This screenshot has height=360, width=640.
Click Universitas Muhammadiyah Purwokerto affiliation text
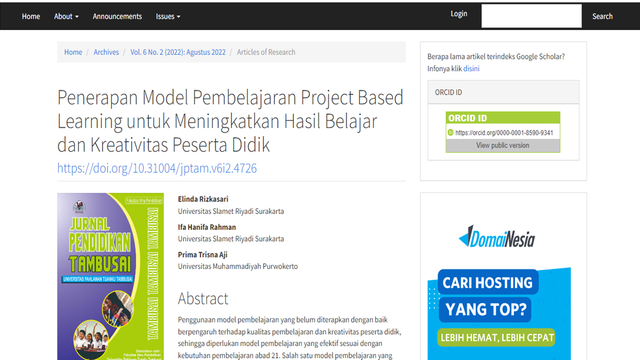(x=238, y=267)
